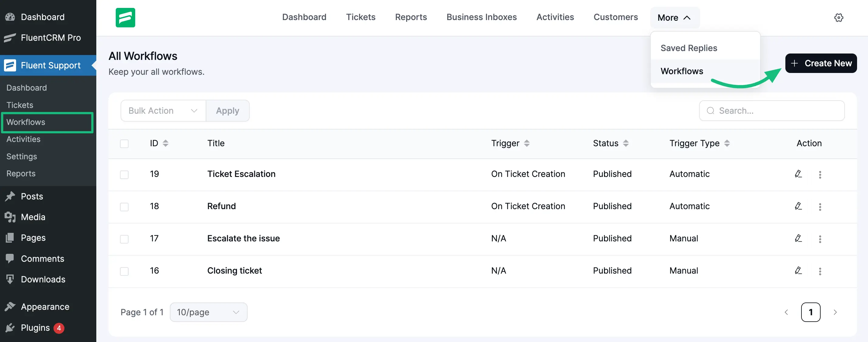Click the Apply button
This screenshot has width=868, height=342.
[x=228, y=110]
